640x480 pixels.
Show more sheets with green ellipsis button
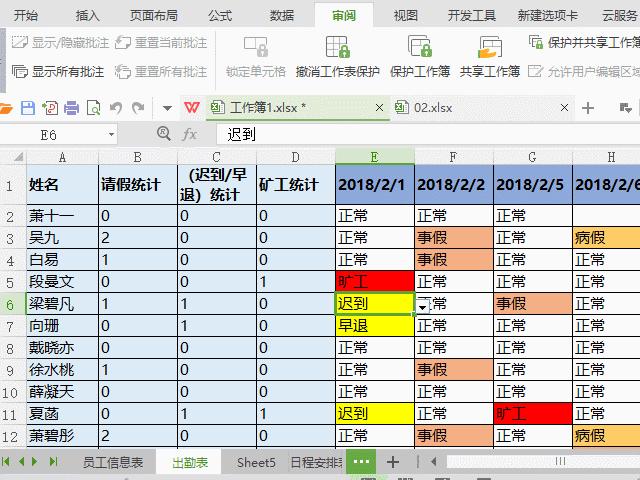tap(361, 462)
